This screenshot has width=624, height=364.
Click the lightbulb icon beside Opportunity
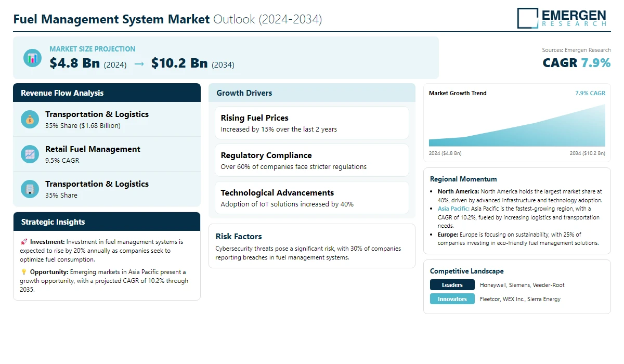(24, 272)
